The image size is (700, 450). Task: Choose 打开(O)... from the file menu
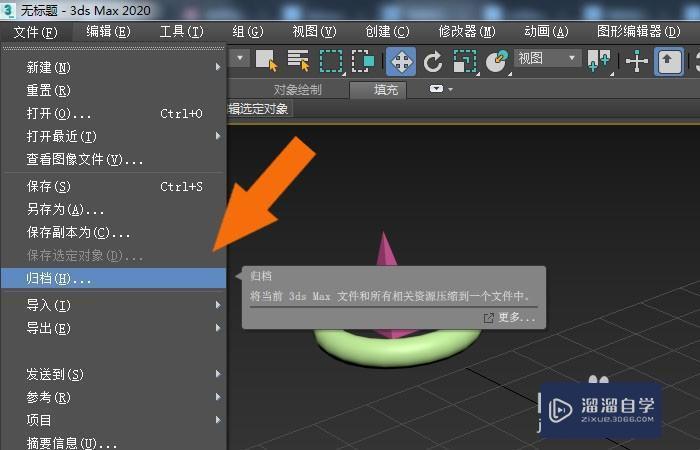click(x=113, y=113)
